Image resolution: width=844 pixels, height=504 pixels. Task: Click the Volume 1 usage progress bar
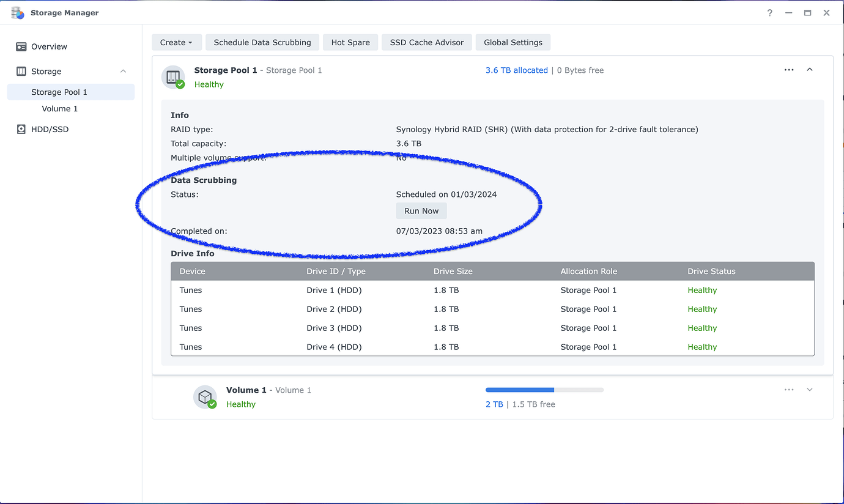544,390
